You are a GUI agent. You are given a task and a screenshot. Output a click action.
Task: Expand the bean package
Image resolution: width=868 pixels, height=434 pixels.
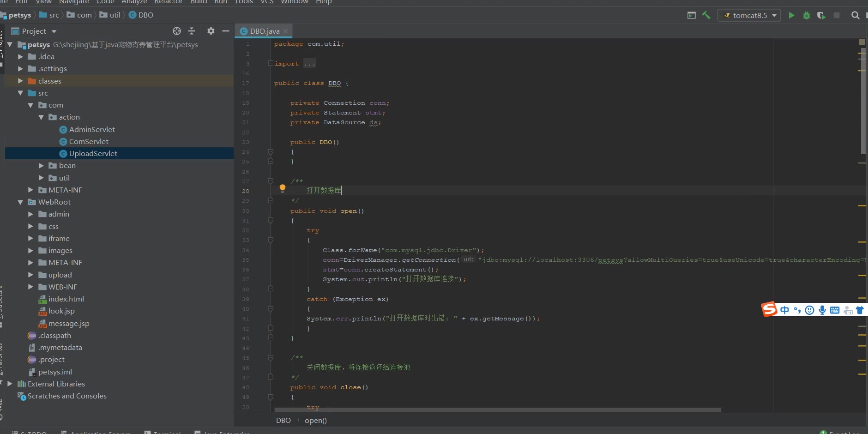[x=41, y=165]
